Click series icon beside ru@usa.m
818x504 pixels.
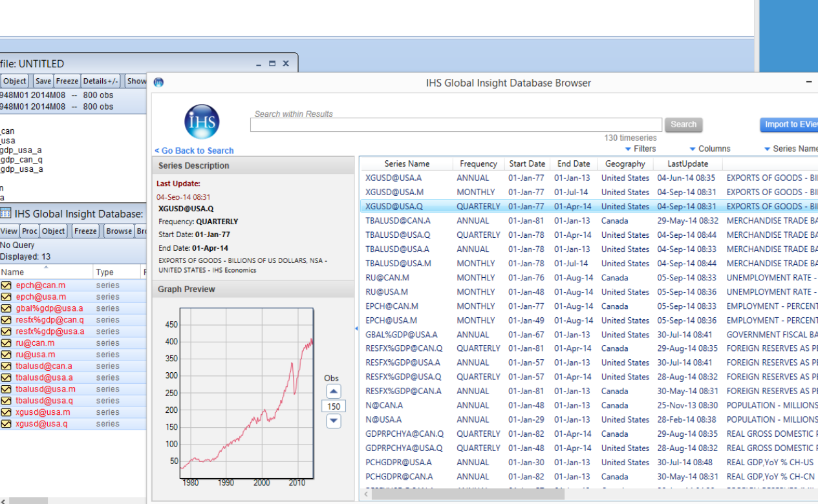[6, 354]
